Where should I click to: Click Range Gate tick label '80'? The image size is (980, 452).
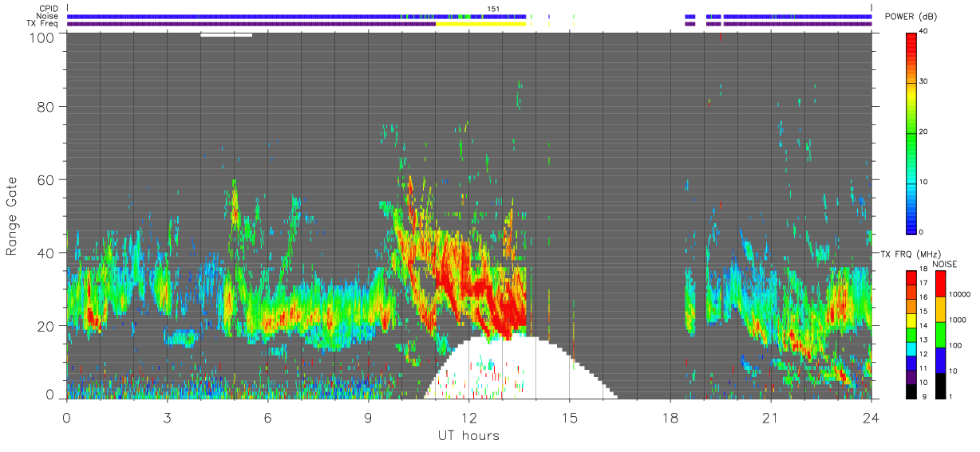(46, 106)
